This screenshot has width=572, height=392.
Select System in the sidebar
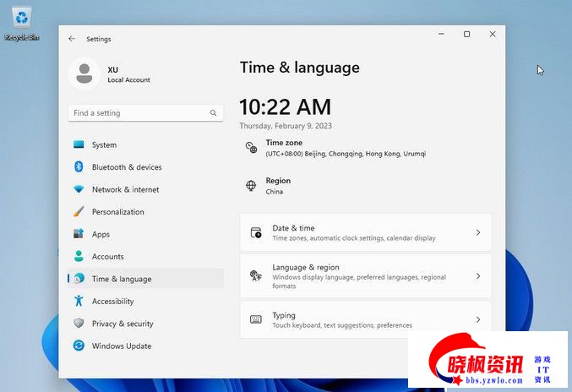pyautogui.click(x=104, y=145)
